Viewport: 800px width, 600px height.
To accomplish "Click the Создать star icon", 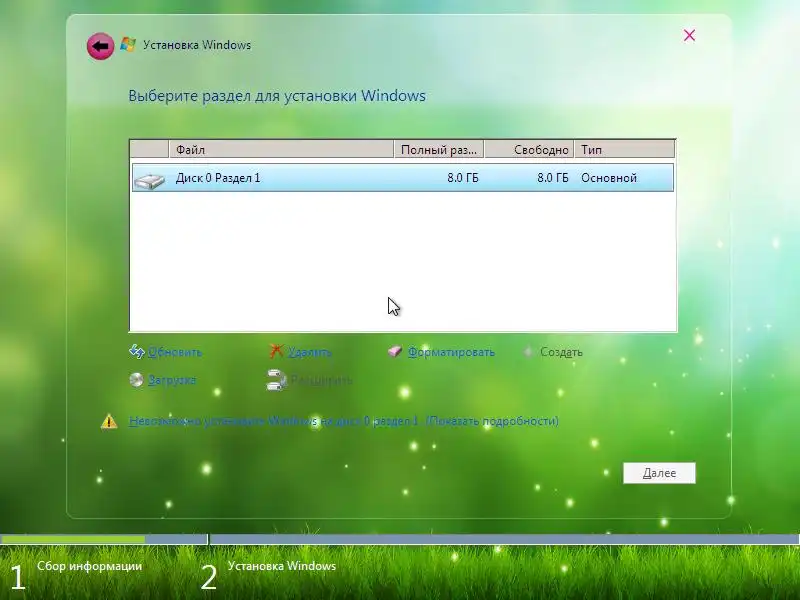I will [529, 352].
